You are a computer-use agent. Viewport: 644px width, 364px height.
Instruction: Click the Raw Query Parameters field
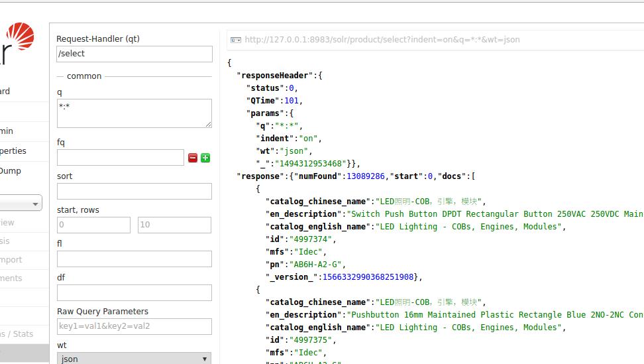134,327
